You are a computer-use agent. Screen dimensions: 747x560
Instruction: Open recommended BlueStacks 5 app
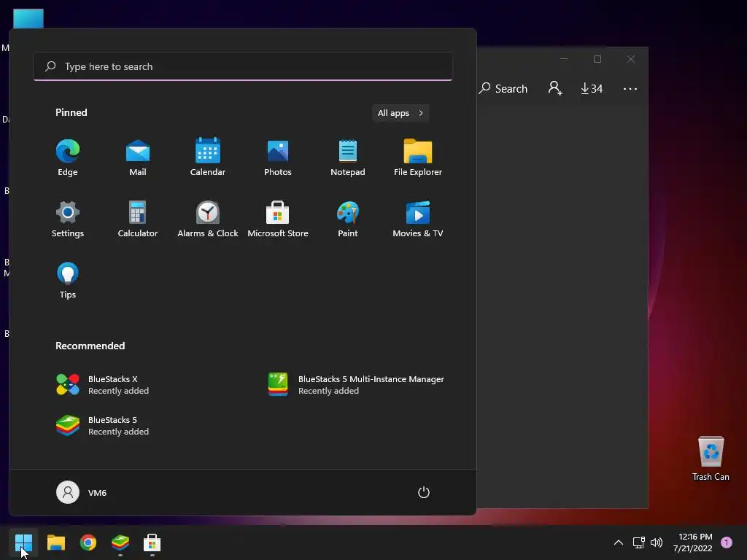[103, 426]
